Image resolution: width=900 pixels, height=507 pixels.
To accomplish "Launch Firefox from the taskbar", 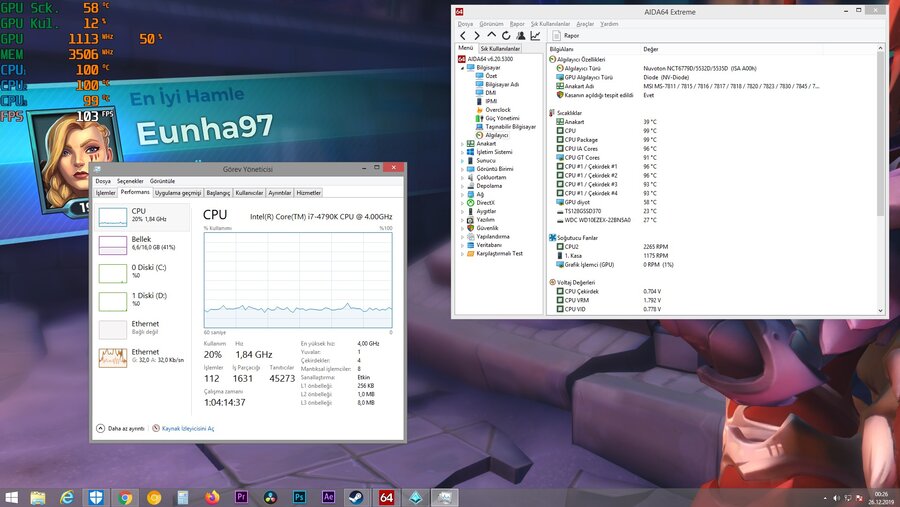I will pyautogui.click(x=212, y=497).
